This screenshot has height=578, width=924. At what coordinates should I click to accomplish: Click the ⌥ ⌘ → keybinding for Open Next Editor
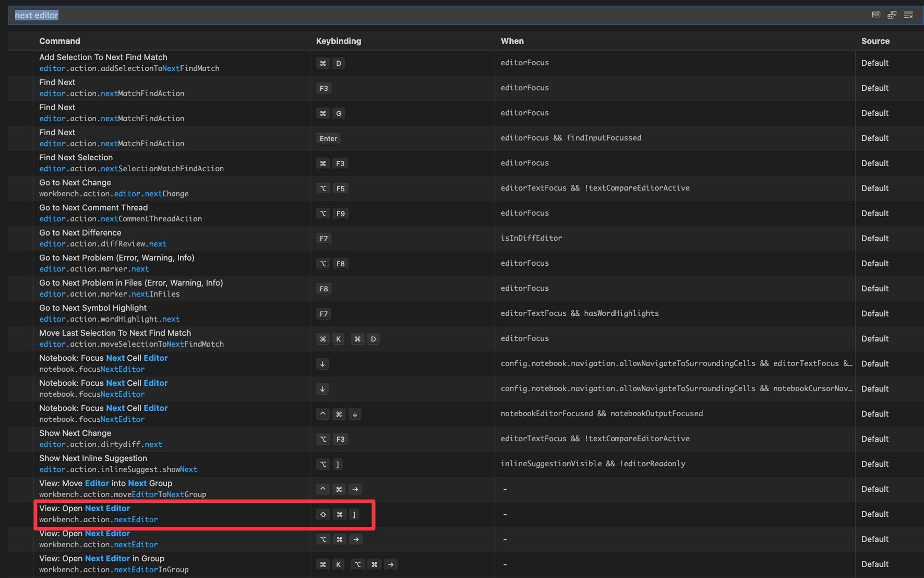pos(339,539)
